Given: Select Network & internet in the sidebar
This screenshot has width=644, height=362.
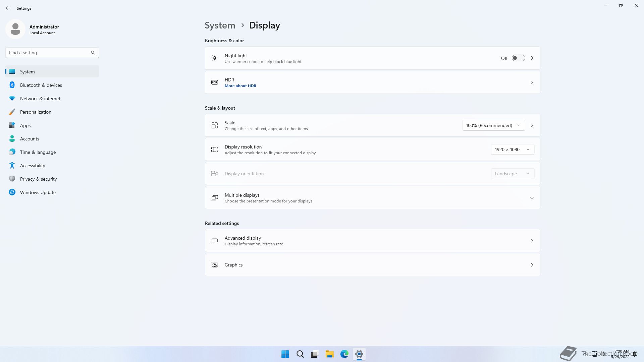Looking at the screenshot, I should pyautogui.click(x=40, y=99).
